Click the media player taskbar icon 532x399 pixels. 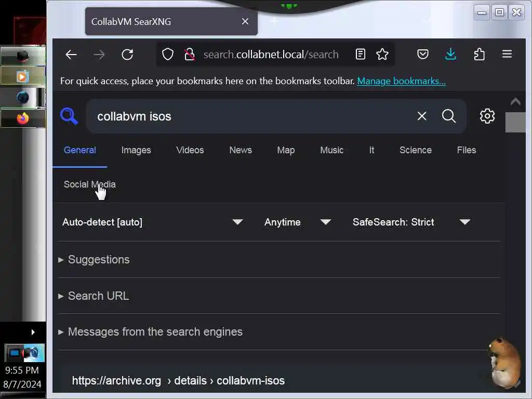23,77
